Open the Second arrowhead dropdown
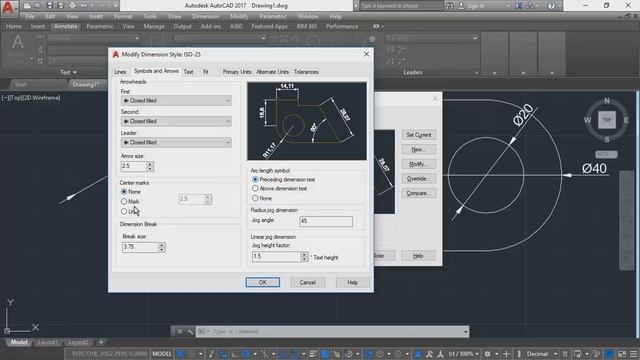 click(176, 121)
